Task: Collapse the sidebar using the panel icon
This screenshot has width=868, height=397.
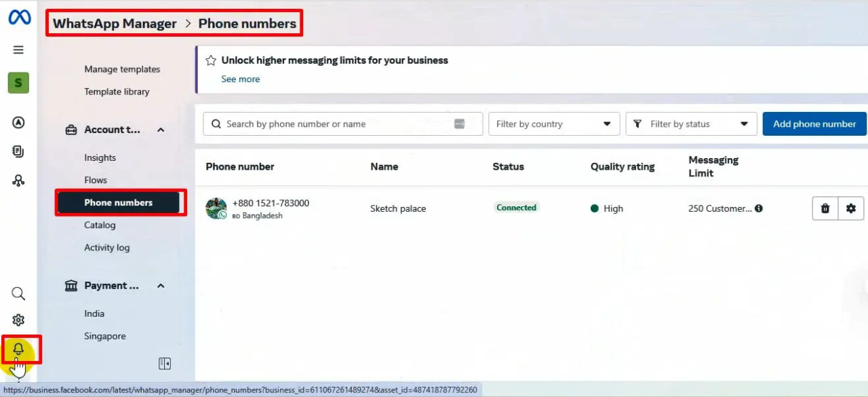Action: [x=165, y=364]
